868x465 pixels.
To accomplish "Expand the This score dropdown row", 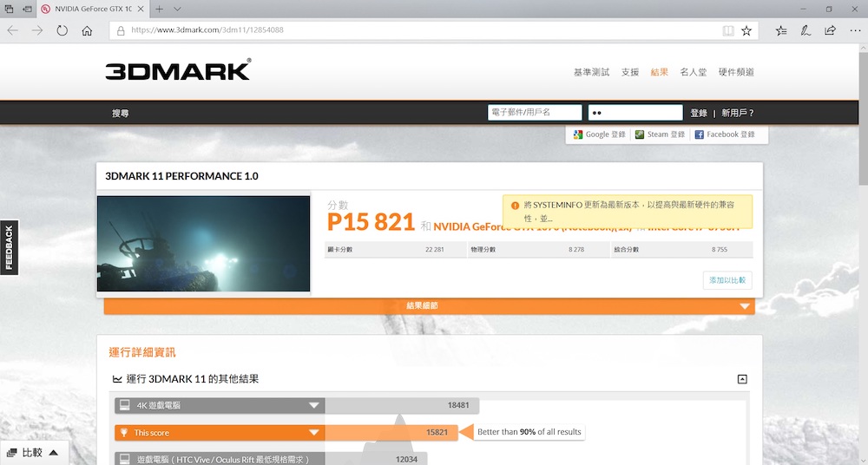I will [220, 432].
